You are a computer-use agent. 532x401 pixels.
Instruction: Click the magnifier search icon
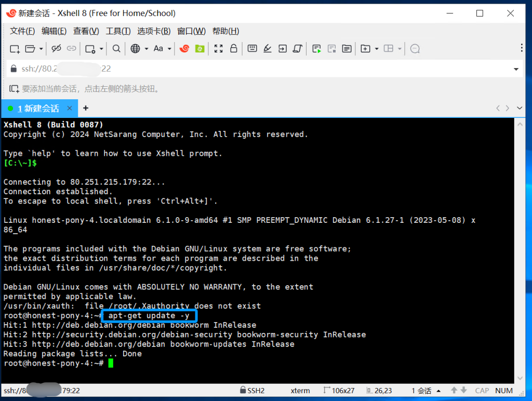pos(116,49)
